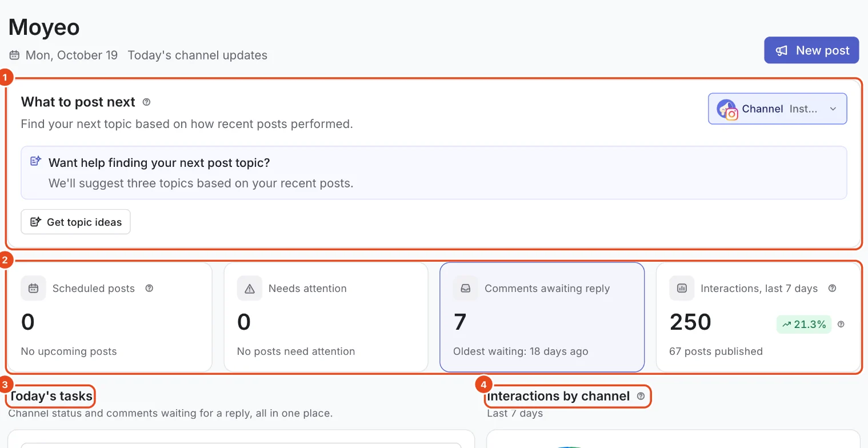
Task: Open the Channel Instagram dropdown
Action: pyautogui.click(x=777, y=109)
